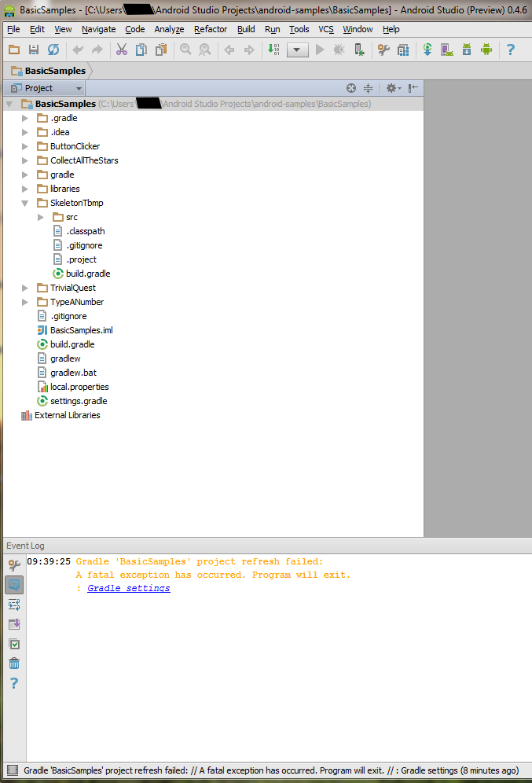Toggle Event Log balloon notifications icon
The height and width of the screenshot is (783, 532).
coord(14,585)
